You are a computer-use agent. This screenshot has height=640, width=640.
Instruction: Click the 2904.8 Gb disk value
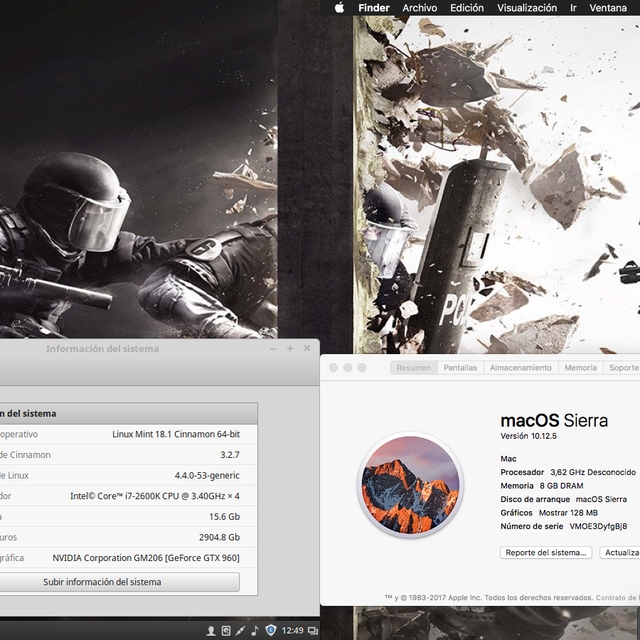[220, 537]
